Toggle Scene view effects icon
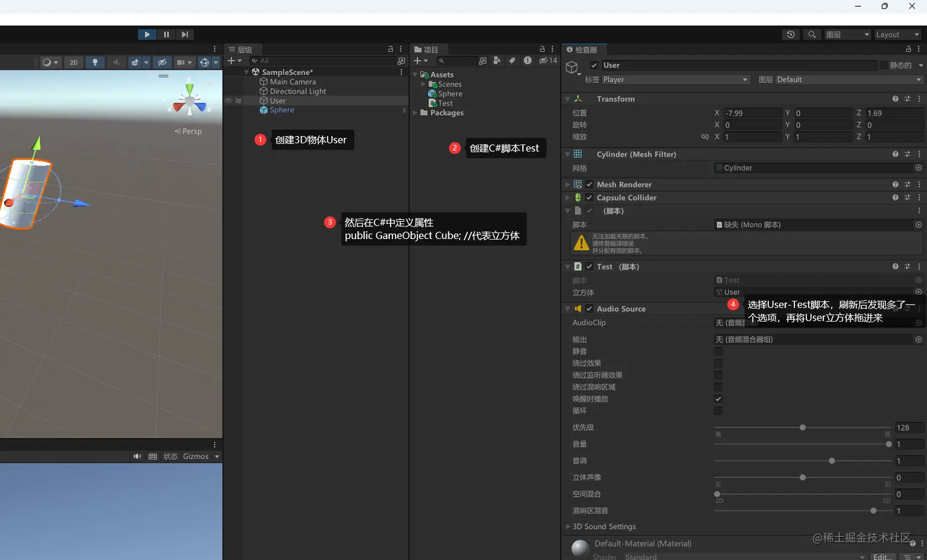Image resolution: width=927 pixels, height=560 pixels. coord(135,62)
